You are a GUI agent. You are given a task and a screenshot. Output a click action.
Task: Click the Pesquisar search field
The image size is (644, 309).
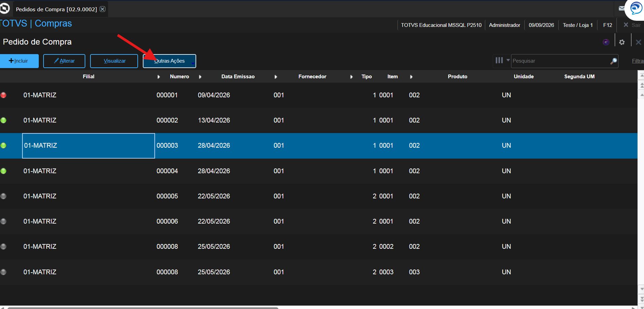pyautogui.click(x=560, y=61)
